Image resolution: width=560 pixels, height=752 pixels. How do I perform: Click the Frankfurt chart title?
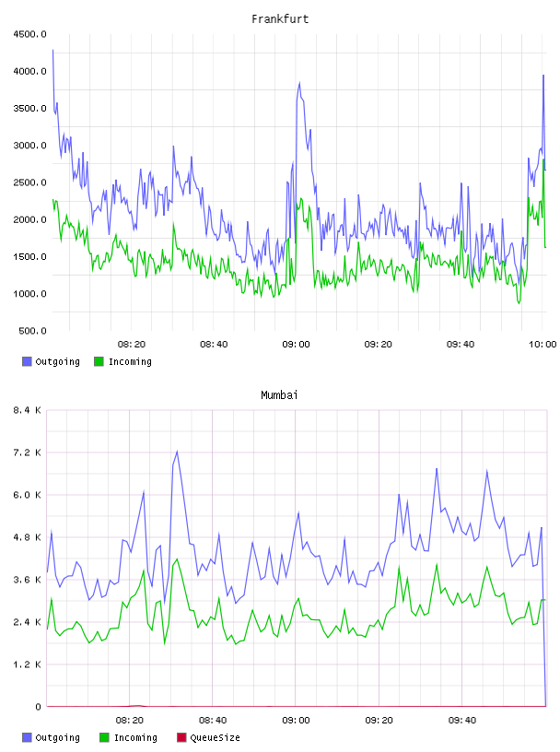click(x=280, y=19)
